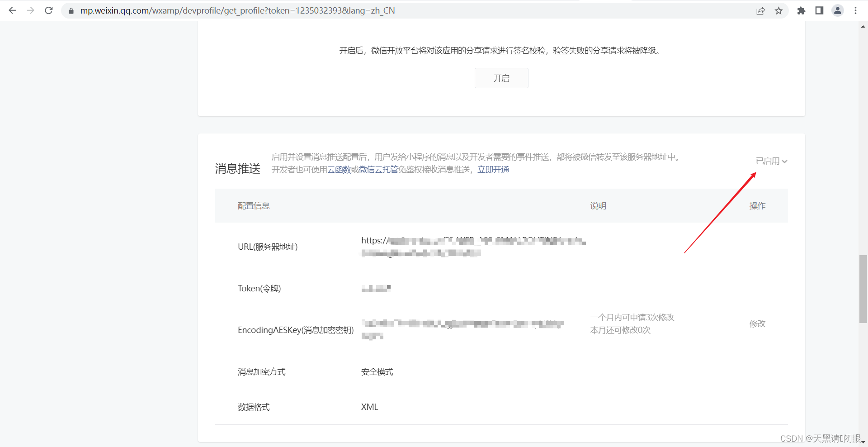Open the 云函数 link

[340, 170]
